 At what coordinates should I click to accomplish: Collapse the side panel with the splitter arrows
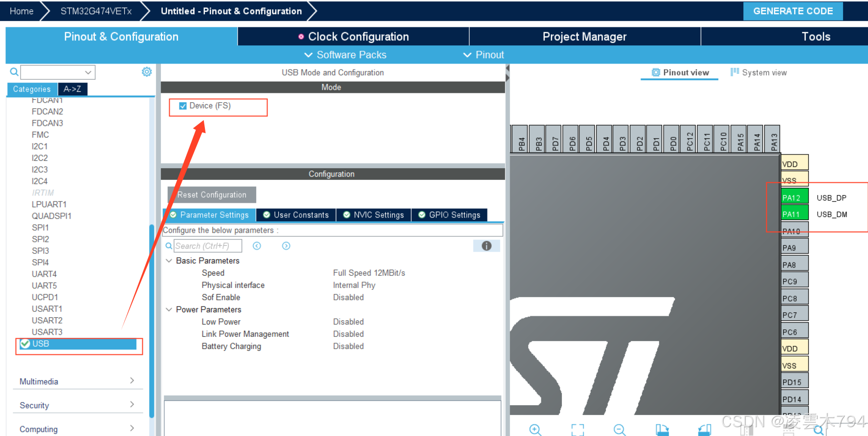[x=507, y=72]
